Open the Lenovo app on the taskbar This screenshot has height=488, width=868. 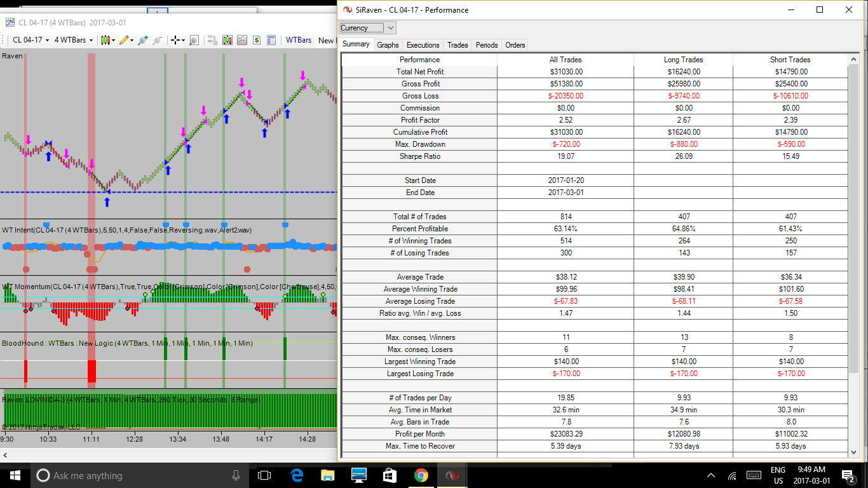tap(358, 475)
